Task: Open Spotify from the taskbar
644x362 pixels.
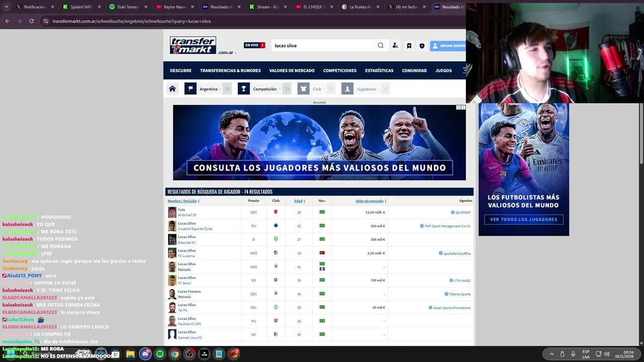Action: (x=160, y=354)
